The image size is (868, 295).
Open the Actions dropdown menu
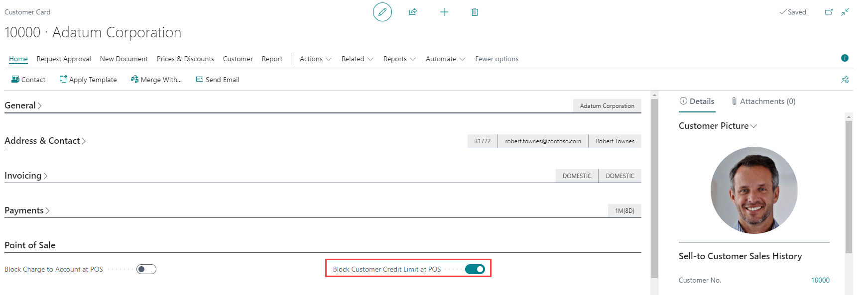pos(315,59)
